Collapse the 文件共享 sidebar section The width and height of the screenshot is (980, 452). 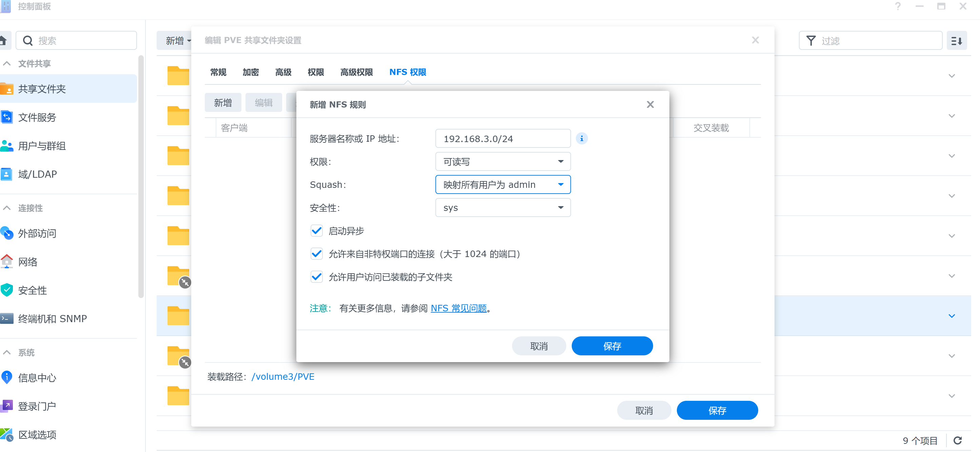tap(7, 63)
